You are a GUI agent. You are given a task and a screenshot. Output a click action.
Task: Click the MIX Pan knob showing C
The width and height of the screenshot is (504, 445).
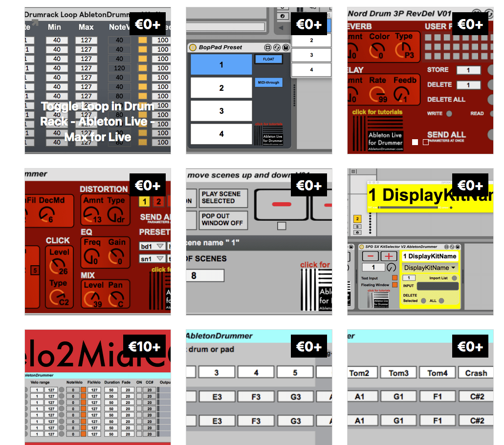coord(116,299)
